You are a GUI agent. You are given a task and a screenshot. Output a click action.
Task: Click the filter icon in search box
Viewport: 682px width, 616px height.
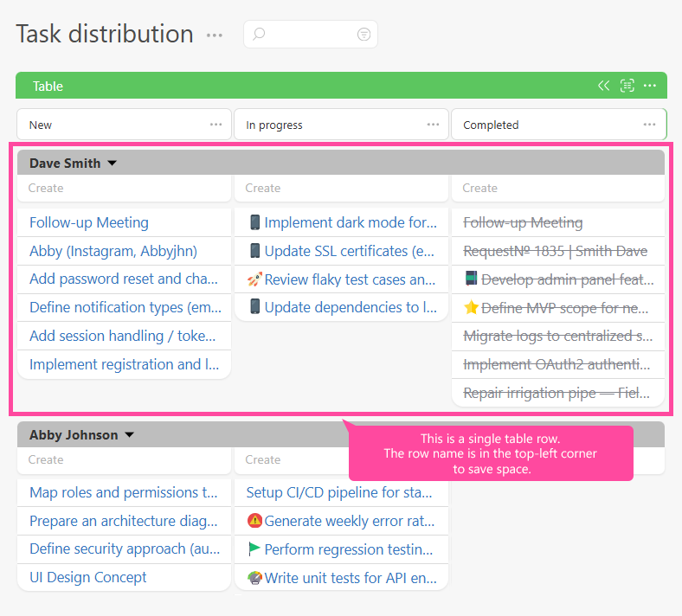pyautogui.click(x=364, y=35)
